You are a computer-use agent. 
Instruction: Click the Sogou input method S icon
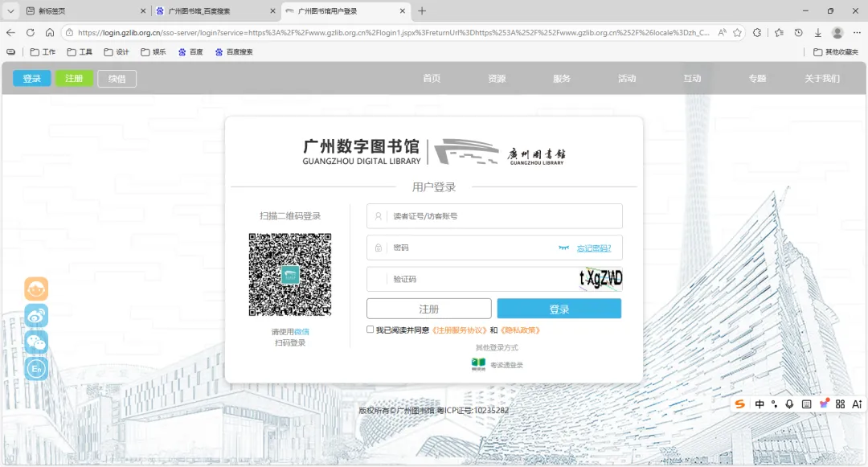click(739, 404)
